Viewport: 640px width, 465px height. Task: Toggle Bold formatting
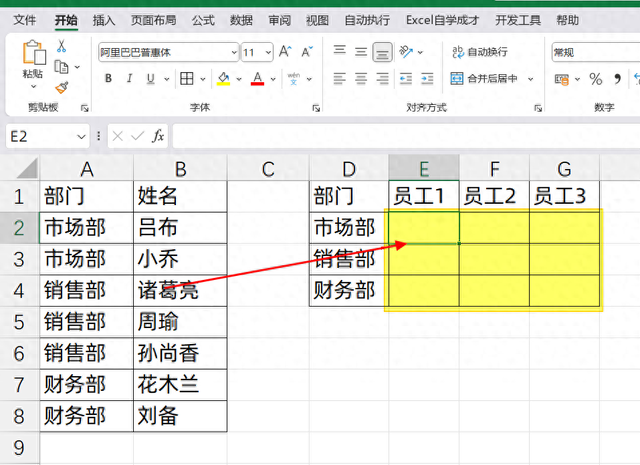[x=108, y=78]
